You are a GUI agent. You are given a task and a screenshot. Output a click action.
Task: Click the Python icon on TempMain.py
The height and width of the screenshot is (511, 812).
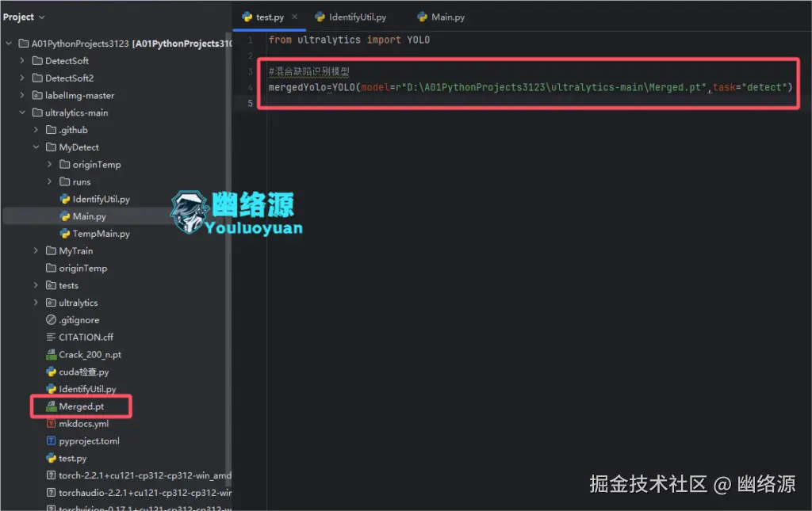point(66,233)
